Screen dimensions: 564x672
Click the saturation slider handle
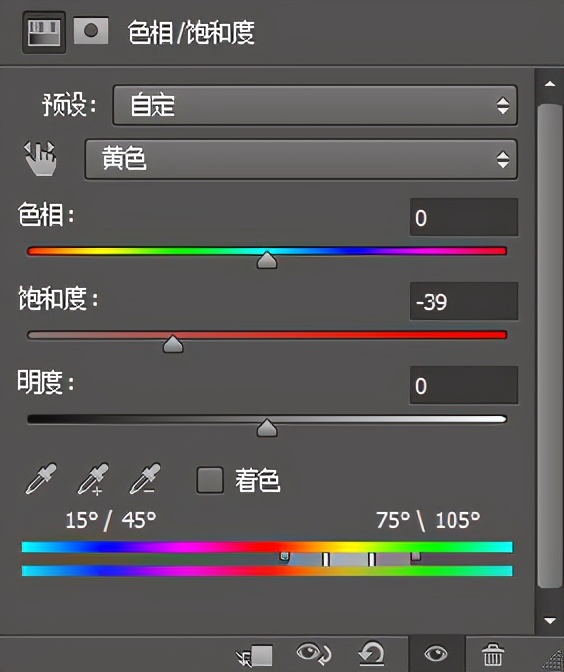pos(173,344)
